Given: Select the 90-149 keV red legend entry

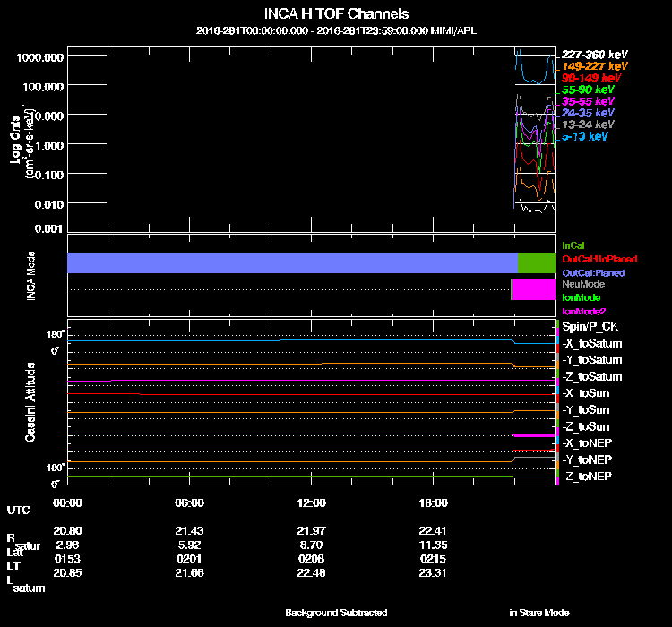Looking at the screenshot, I should click(589, 78).
